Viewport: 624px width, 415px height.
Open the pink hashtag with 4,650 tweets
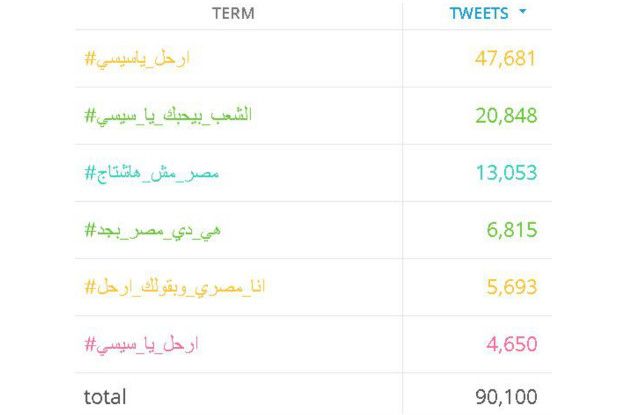tap(141, 344)
